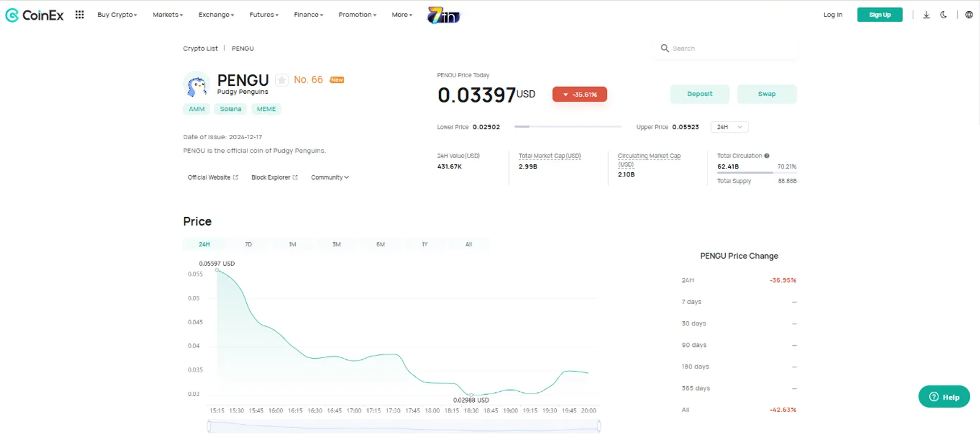This screenshot has width=980, height=434.
Task: Click the All -42.63% price change row
Action: 739,409
